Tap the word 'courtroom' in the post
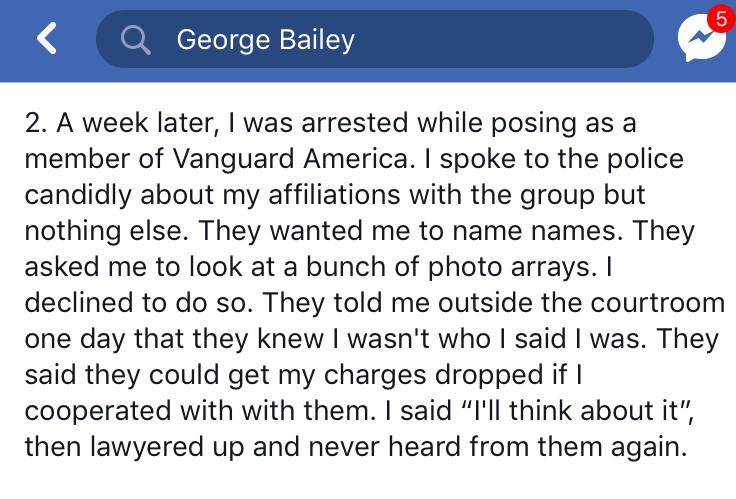 pyautogui.click(x=658, y=303)
